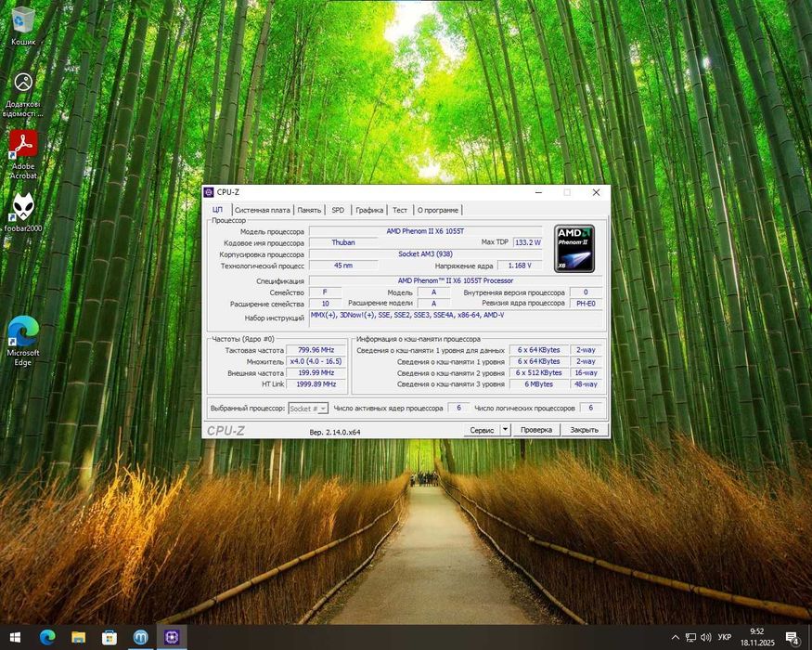Open the Microsoft Edge desktop shortcut
812x650 pixels.
[x=23, y=341]
